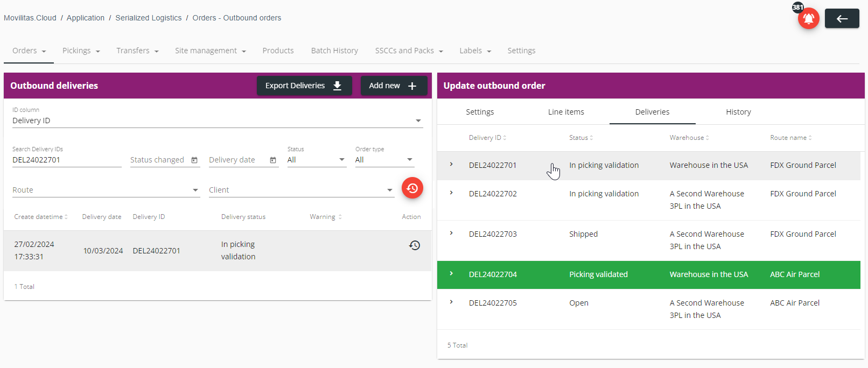Open the Delivery date calendar icon

[x=273, y=160]
